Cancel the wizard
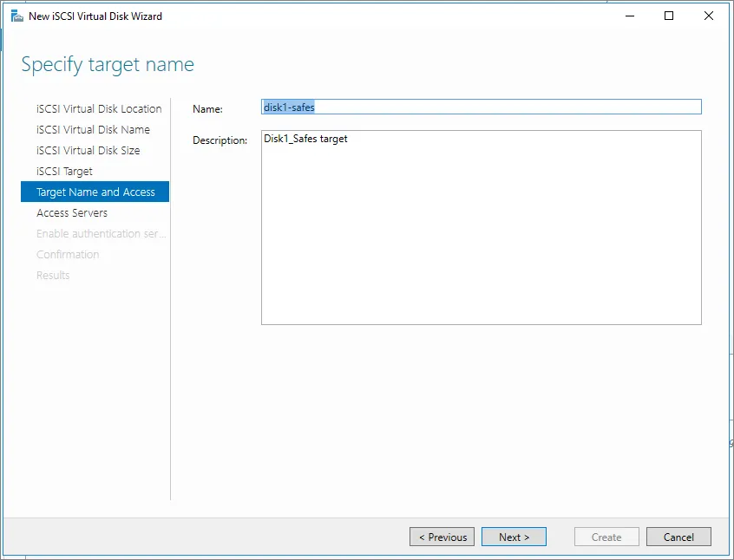Viewport: 734px width, 560px height. click(x=678, y=537)
